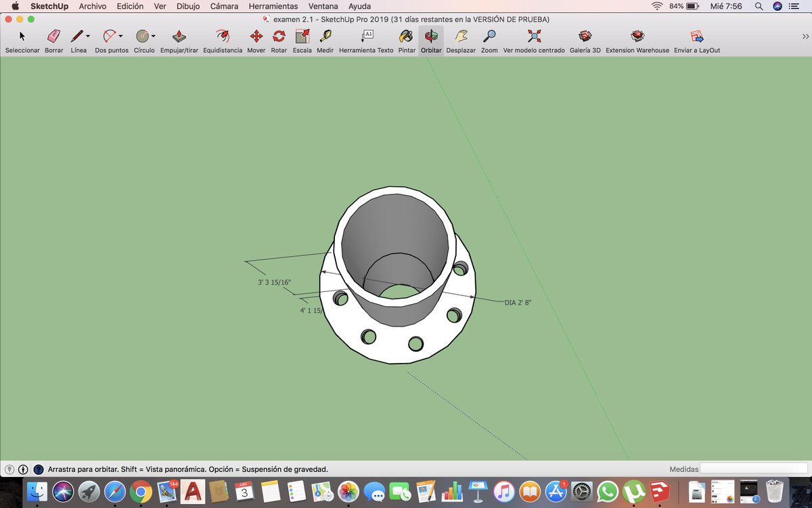Open Safari from the dock

[x=115, y=490]
